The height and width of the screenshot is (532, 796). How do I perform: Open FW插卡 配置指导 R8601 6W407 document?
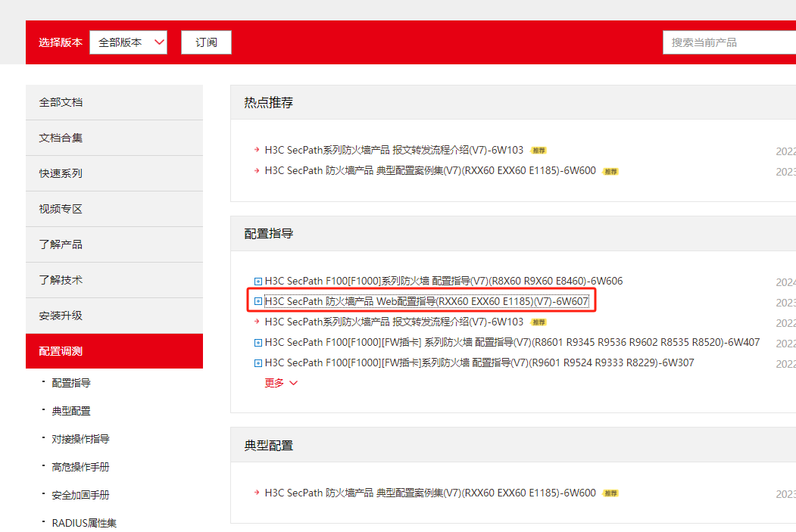pyautogui.click(x=512, y=342)
